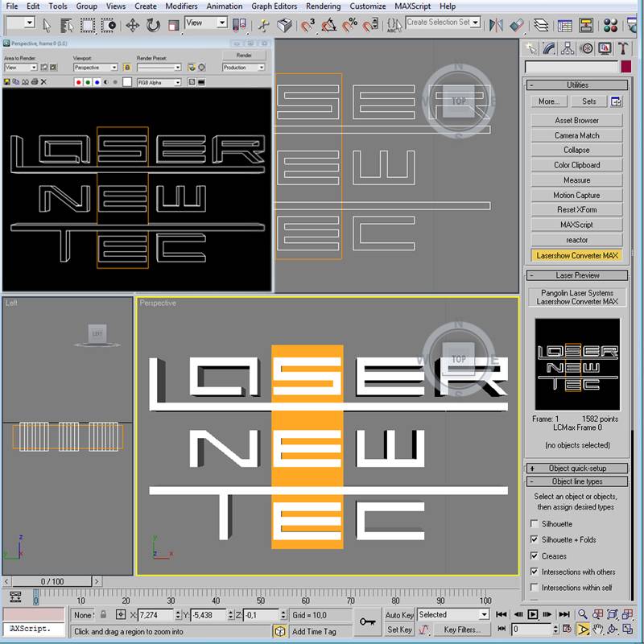Click the Zoom magnifier navigation tool
Screen dimensions: 644x644
[582, 614]
